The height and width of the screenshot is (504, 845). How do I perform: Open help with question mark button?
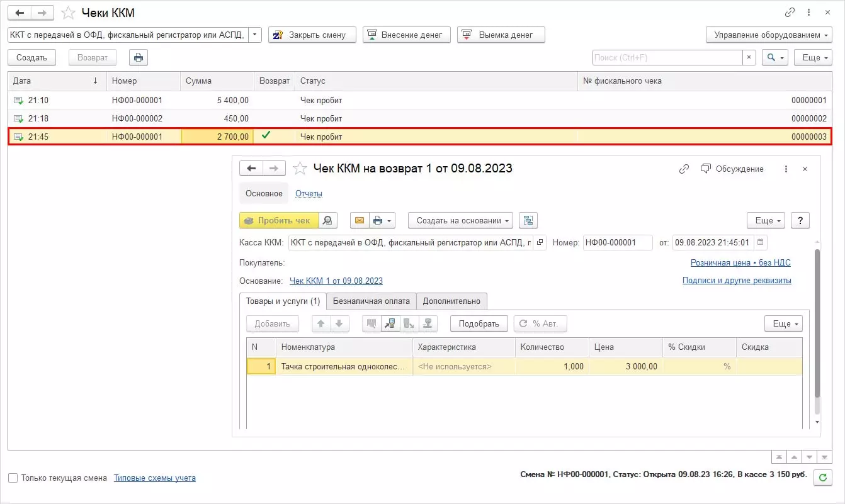click(x=800, y=220)
